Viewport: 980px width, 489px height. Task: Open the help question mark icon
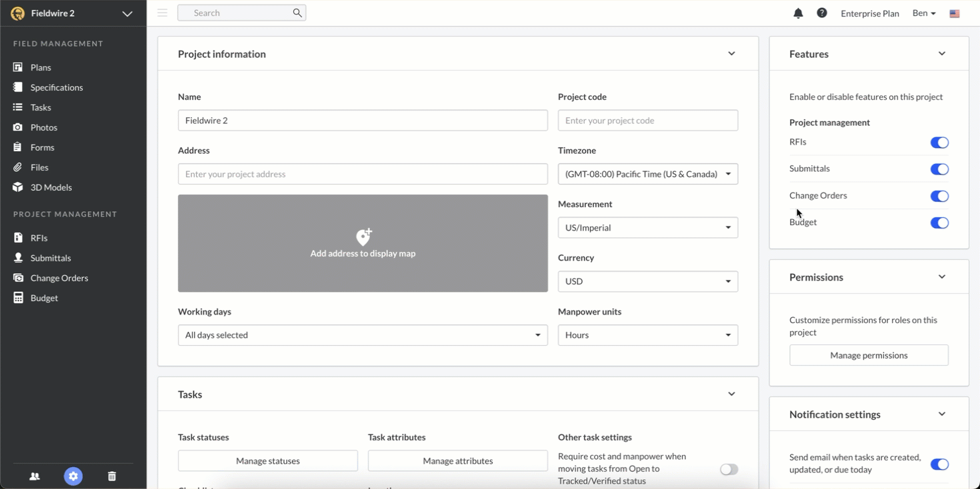(822, 13)
